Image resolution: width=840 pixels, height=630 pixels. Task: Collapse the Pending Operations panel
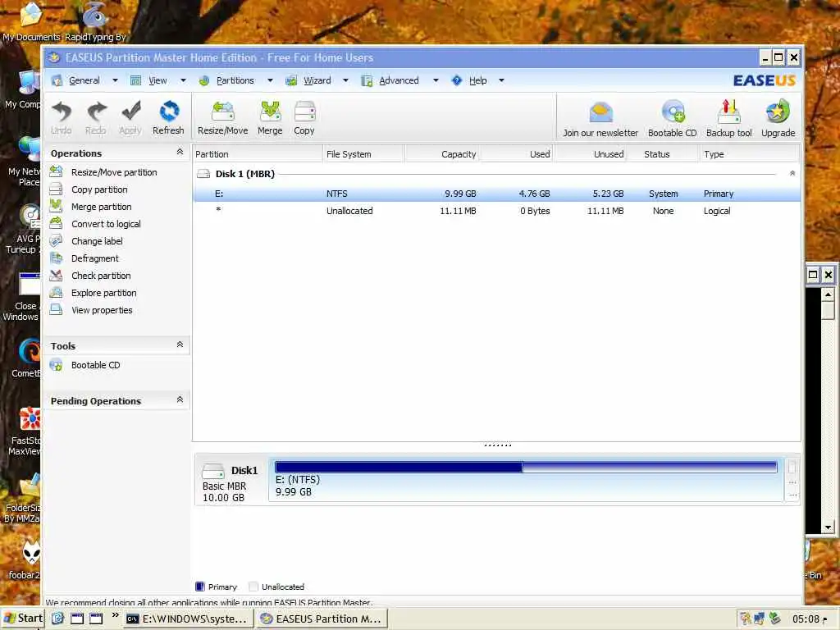click(x=180, y=399)
